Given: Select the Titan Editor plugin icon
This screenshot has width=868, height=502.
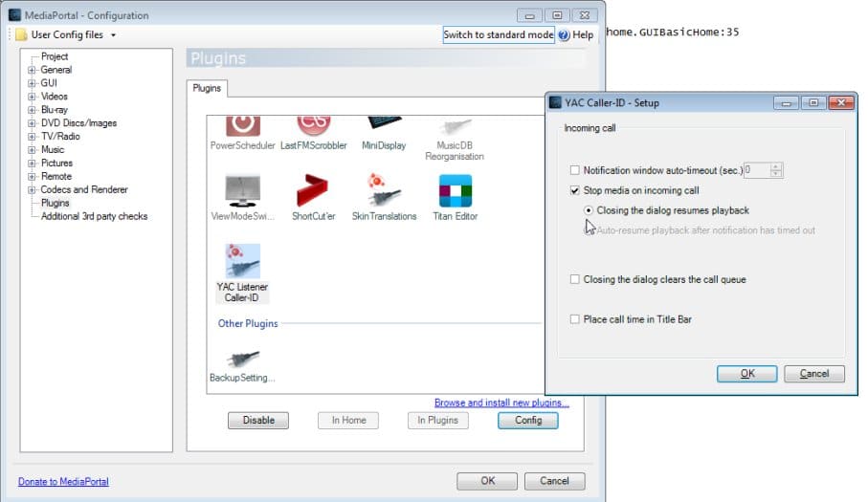Looking at the screenshot, I should [x=455, y=190].
